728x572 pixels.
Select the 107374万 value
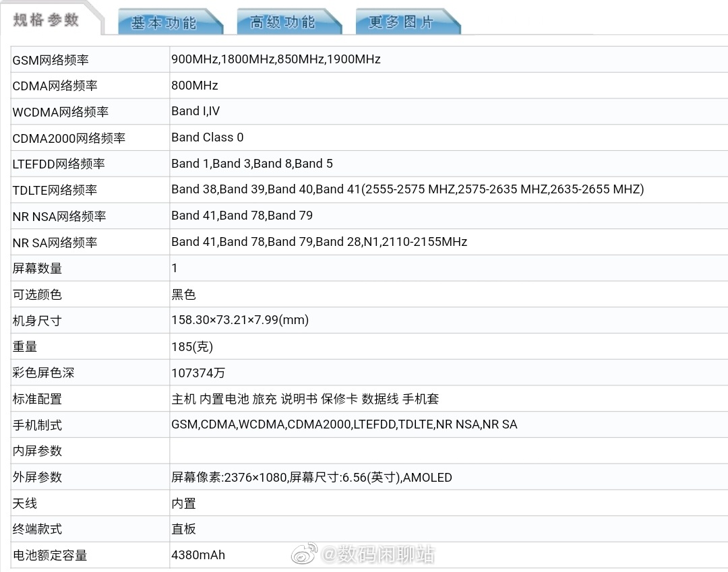(x=198, y=373)
